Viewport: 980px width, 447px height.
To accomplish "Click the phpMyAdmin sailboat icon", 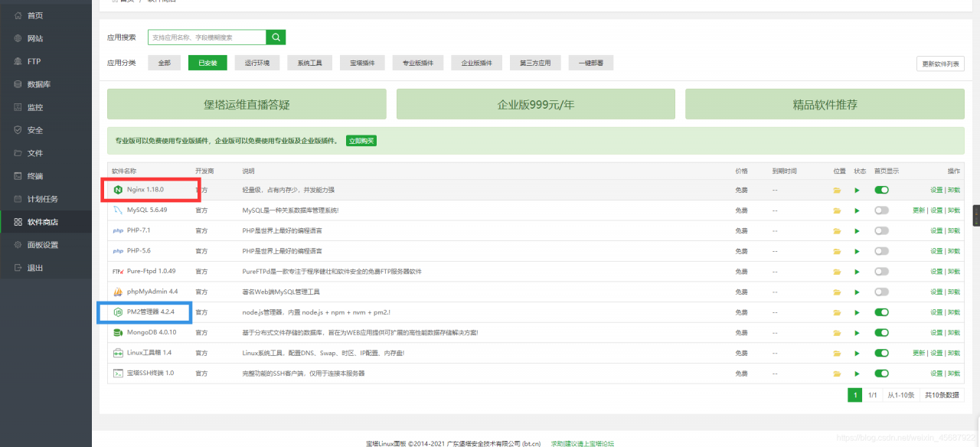I will coord(118,292).
